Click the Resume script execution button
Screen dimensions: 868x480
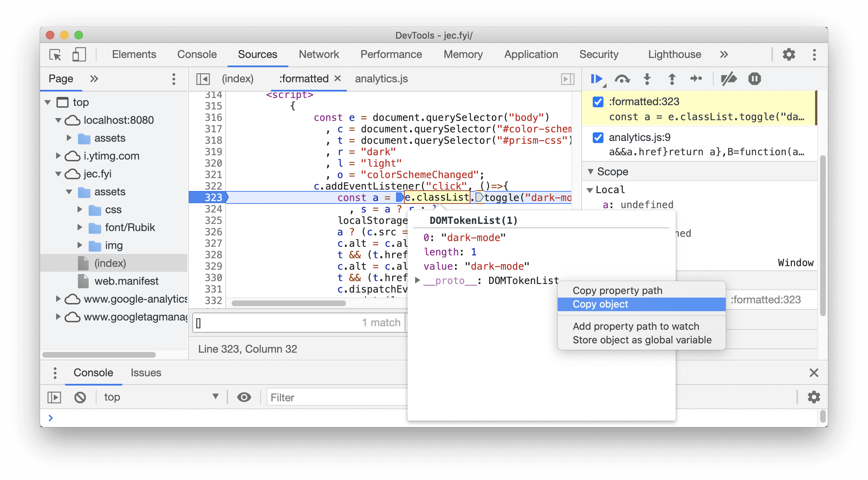[598, 78]
